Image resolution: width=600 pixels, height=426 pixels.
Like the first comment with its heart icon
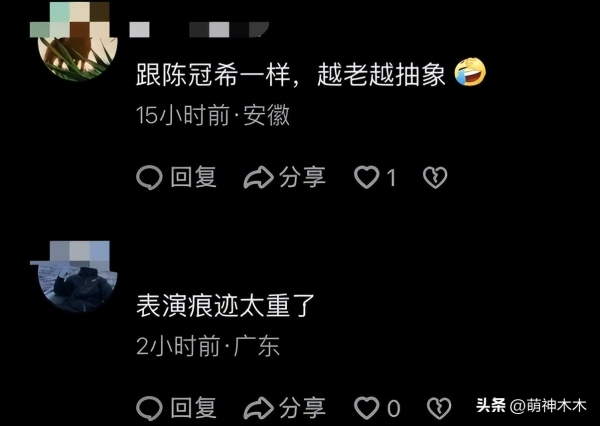367,178
